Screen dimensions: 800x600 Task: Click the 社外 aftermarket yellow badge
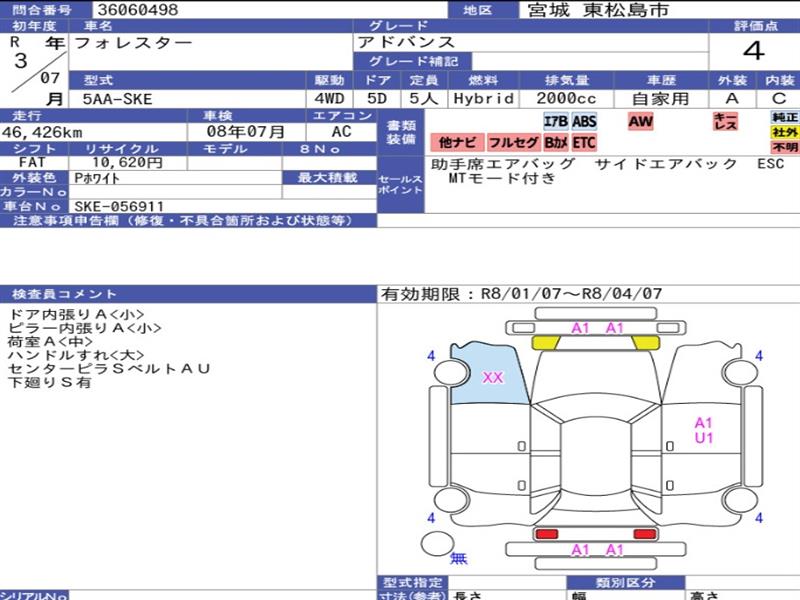[785, 132]
